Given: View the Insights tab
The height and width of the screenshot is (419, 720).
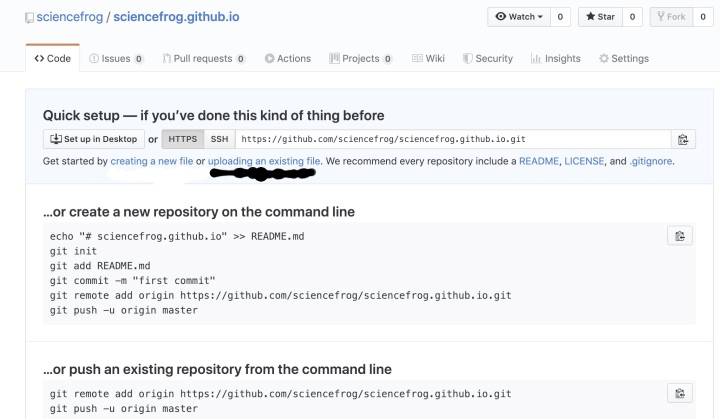Looking at the screenshot, I should [x=556, y=58].
